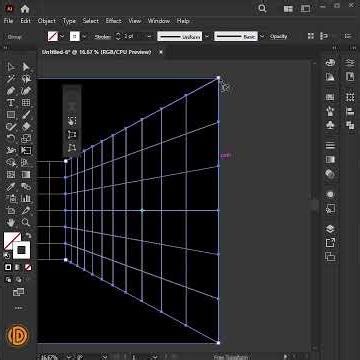
Task: Open the Basic brush definition dropdown
Action: coord(262,37)
